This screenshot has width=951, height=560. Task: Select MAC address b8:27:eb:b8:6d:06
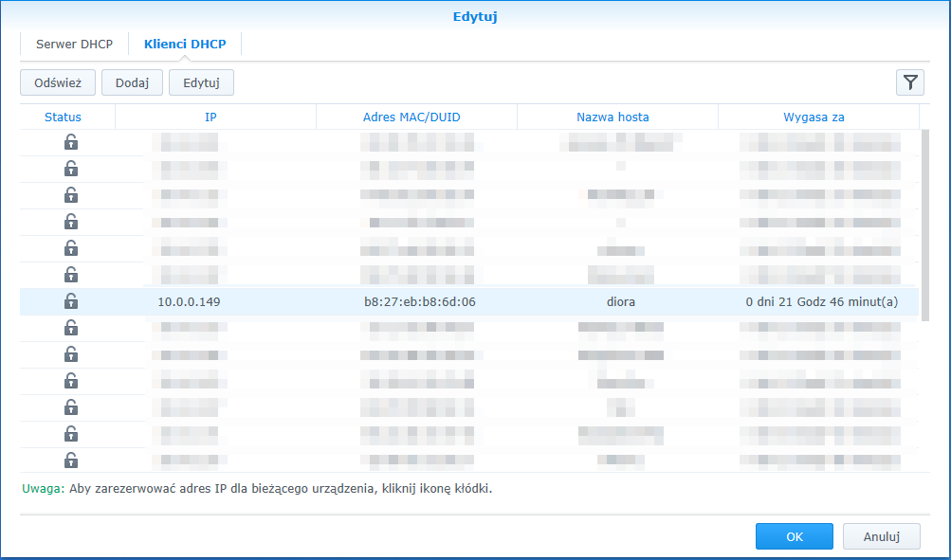(x=420, y=302)
